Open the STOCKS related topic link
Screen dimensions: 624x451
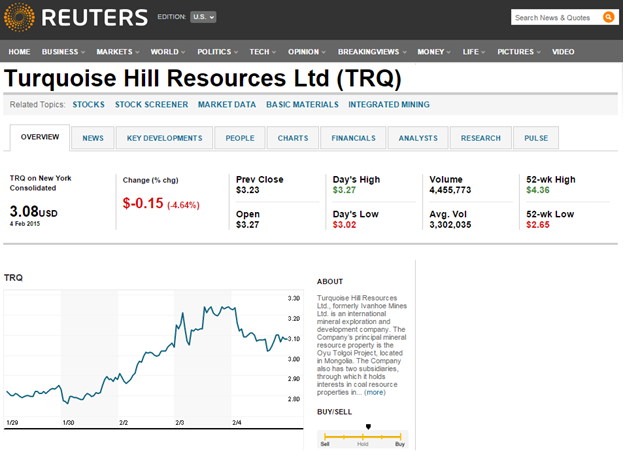[88, 104]
